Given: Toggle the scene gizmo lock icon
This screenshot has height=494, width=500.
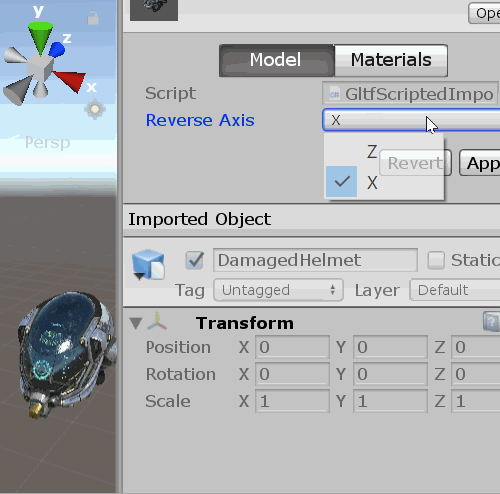Looking at the screenshot, I should click(x=93, y=18).
